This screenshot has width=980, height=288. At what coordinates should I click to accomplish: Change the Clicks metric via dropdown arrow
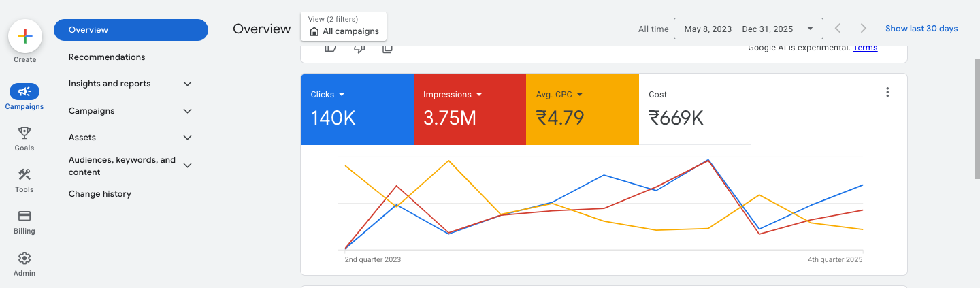342,95
